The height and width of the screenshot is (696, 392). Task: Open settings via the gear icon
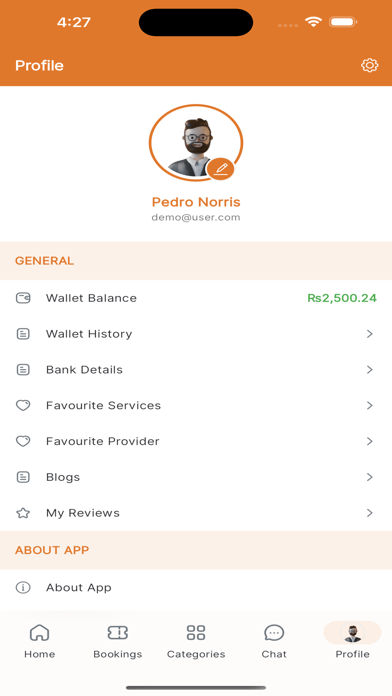[369, 65]
